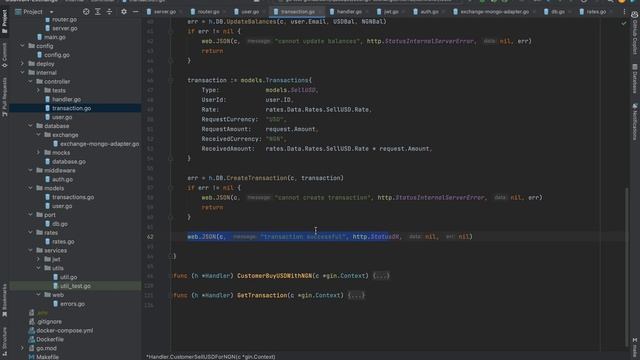Open the Makefile
This screenshot has width=640, height=360.
tap(47, 357)
